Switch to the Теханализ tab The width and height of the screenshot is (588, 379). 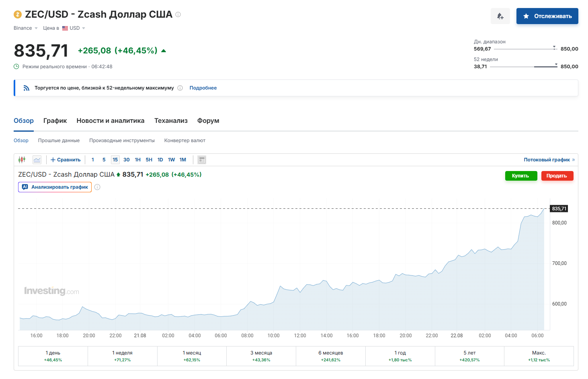[x=171, y=120]
